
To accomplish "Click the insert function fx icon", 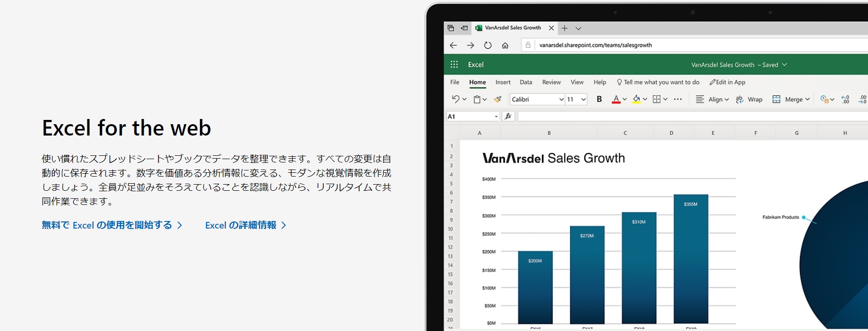I will pyautogui.click(x=508, y=116).
